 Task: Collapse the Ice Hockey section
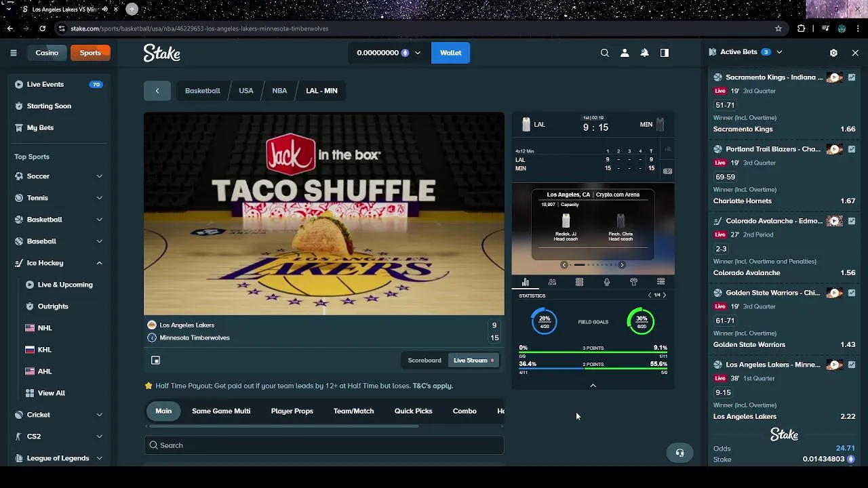click(99, 263)
